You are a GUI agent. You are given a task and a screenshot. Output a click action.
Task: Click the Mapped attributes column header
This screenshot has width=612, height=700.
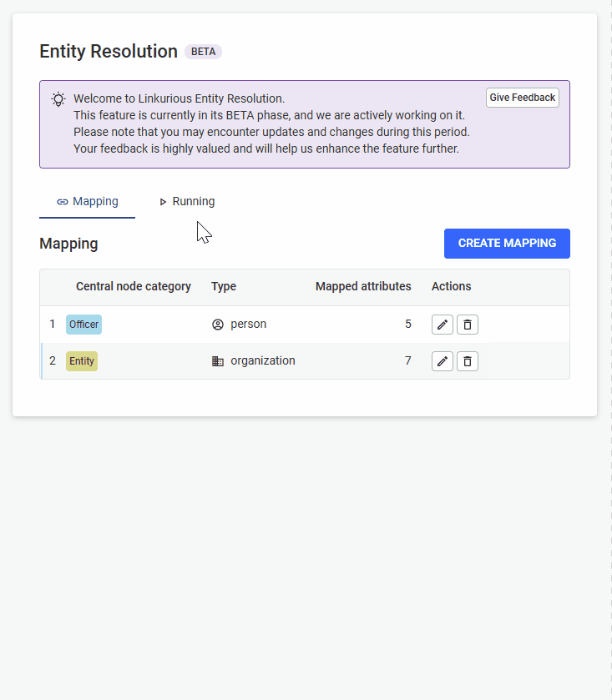click(x=363, y=287)
